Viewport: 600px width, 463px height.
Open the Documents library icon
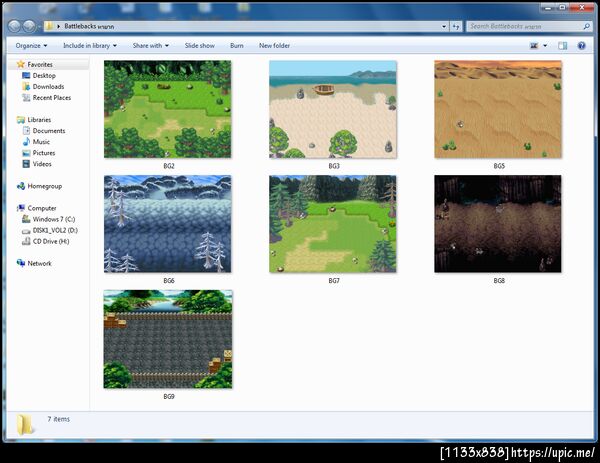click(x=26, y=130)
